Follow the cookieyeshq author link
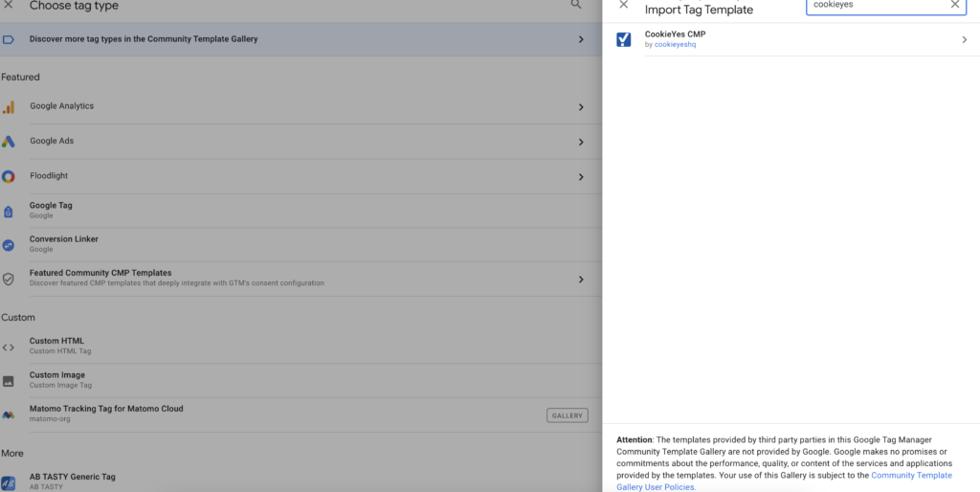 pyautogui.click(x=675, y=45)
